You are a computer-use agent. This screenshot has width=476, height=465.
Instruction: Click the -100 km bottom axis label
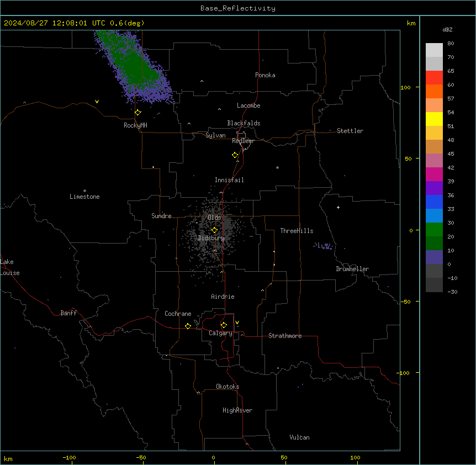[x=69, y=457]
